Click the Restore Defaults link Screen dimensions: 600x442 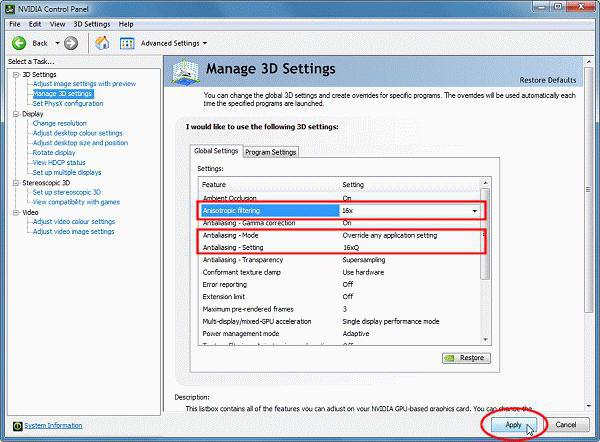pyautogui.click(x=546, y=80)
